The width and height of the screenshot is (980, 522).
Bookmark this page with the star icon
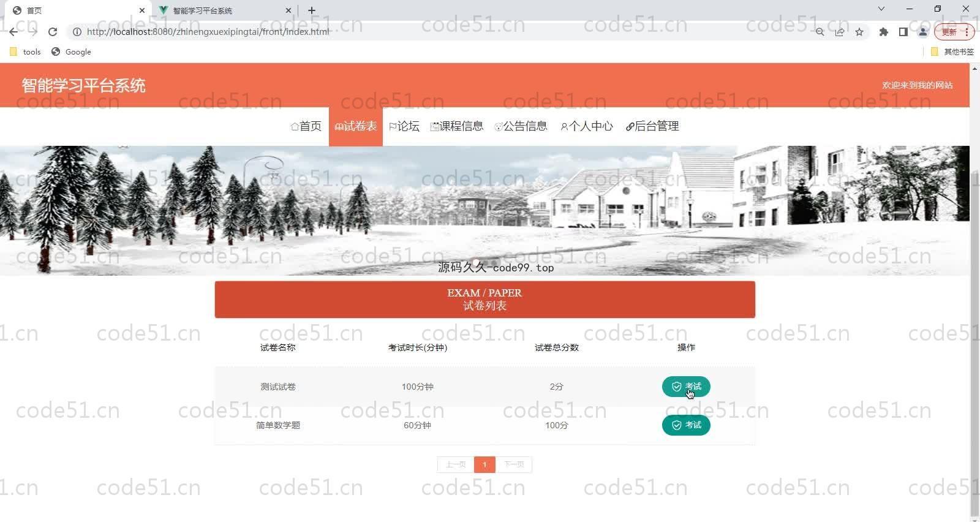point(859,32)
